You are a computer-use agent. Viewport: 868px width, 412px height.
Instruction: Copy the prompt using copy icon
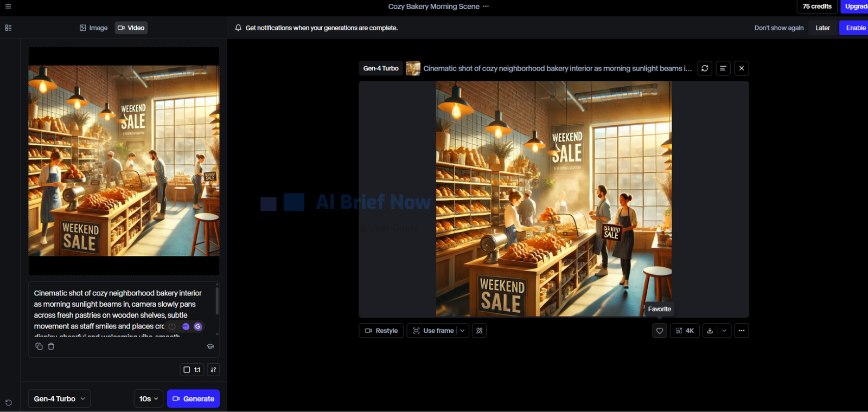[x=39, y=346]
